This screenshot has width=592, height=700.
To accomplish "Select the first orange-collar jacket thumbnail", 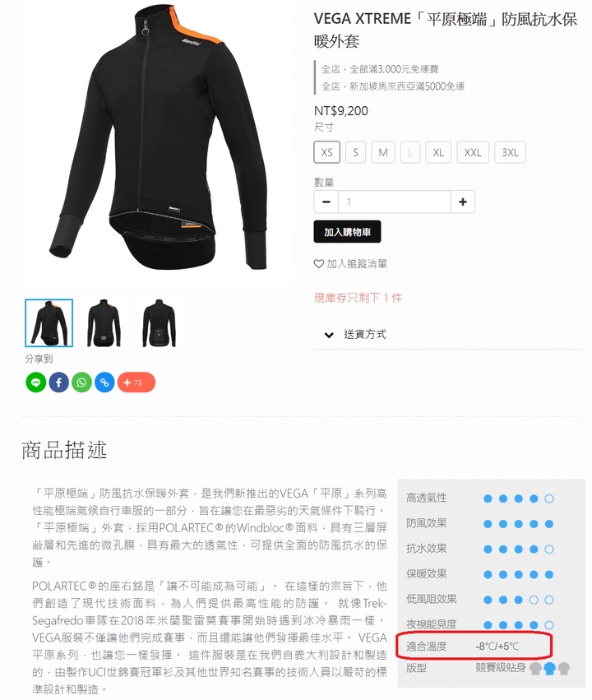I will (x=49, y=323).
